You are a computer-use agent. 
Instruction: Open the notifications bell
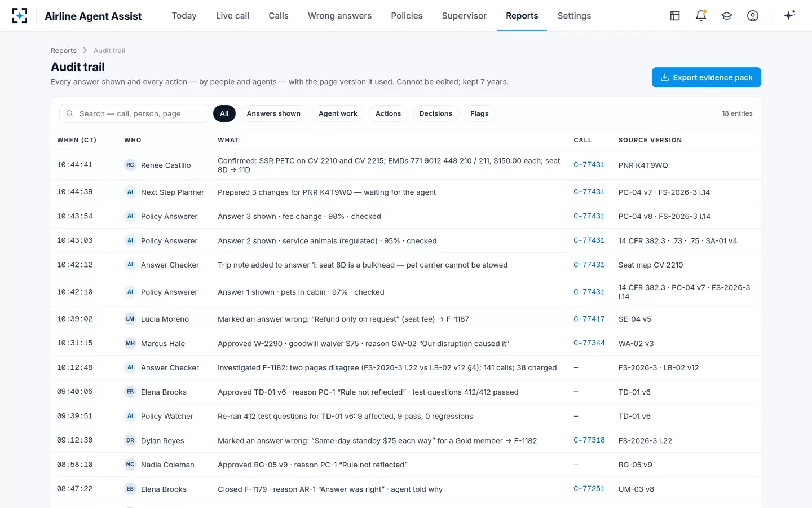[701, 16]
